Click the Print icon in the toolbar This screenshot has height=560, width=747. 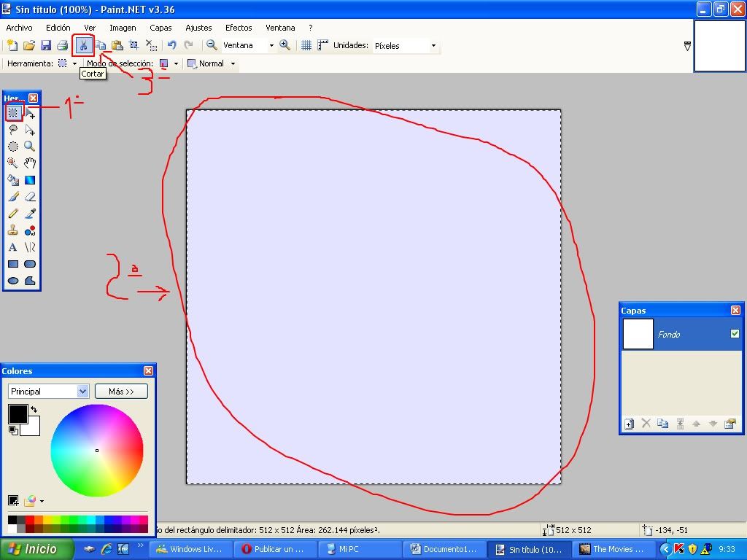coord(63,45)
